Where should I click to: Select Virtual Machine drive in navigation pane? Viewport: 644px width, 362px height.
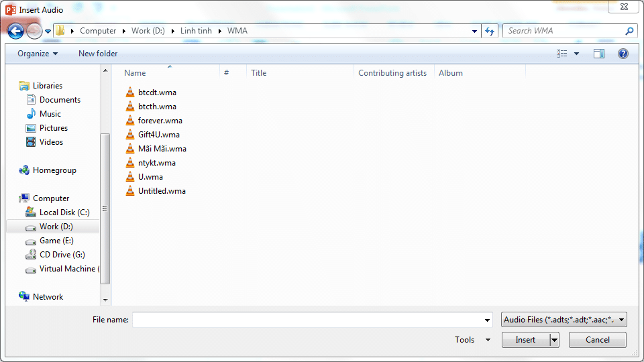(69, 269)
